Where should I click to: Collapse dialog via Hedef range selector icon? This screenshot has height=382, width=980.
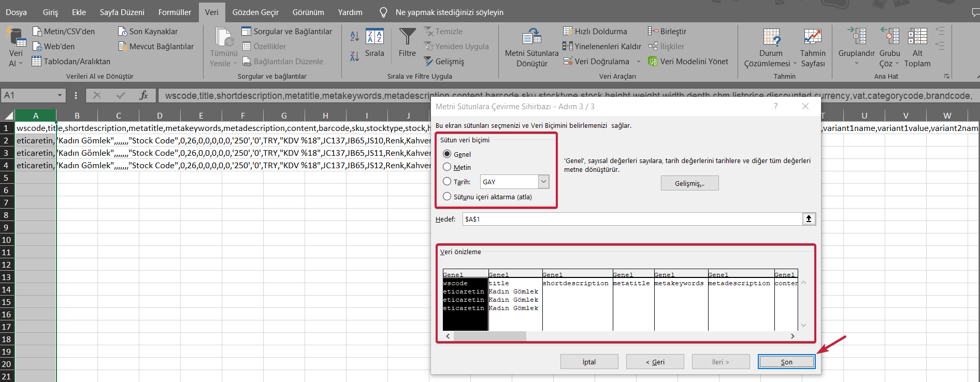point(809,219)
